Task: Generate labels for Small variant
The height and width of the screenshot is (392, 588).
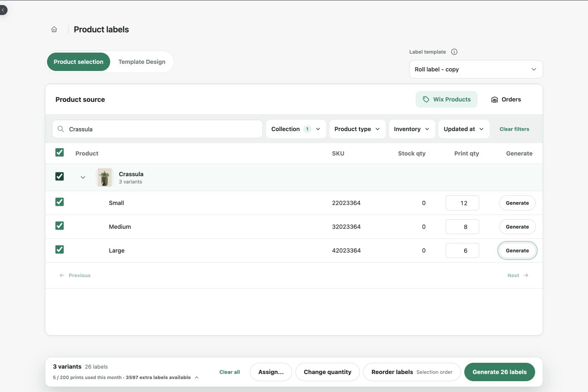Action: (x=517, y=203)
